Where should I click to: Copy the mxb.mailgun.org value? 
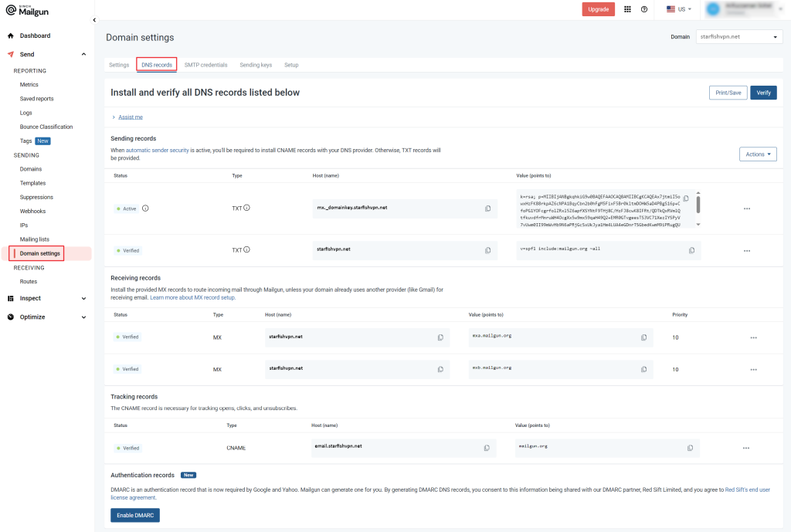click(x=643, y=369)
